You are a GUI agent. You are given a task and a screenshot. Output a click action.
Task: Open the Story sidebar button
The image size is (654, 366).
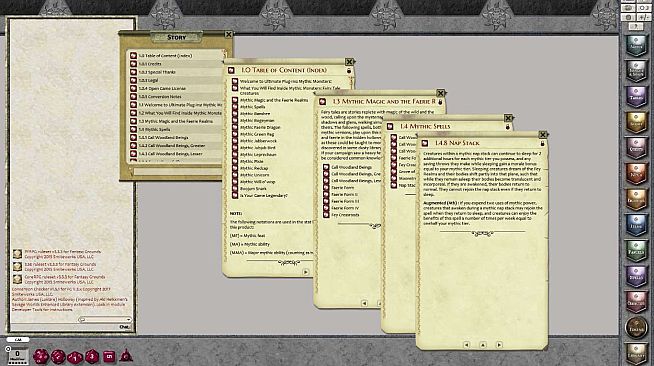636,122
